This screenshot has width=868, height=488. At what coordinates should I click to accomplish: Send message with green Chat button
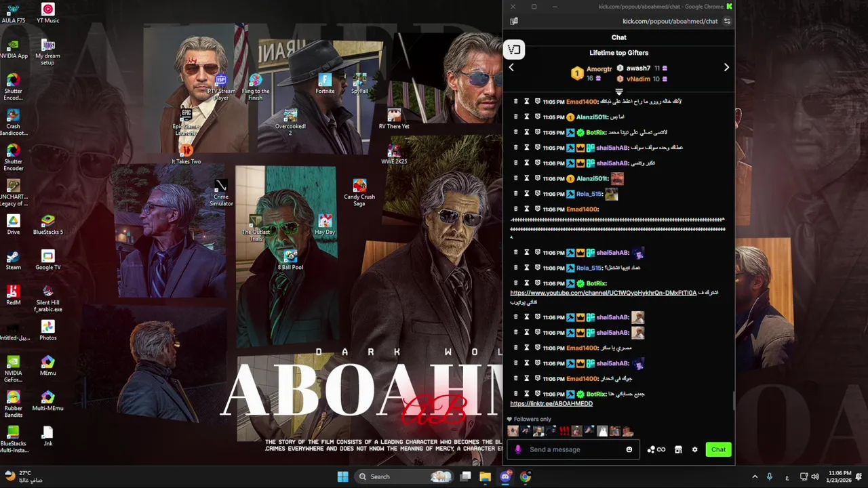[x=718, y=449]
